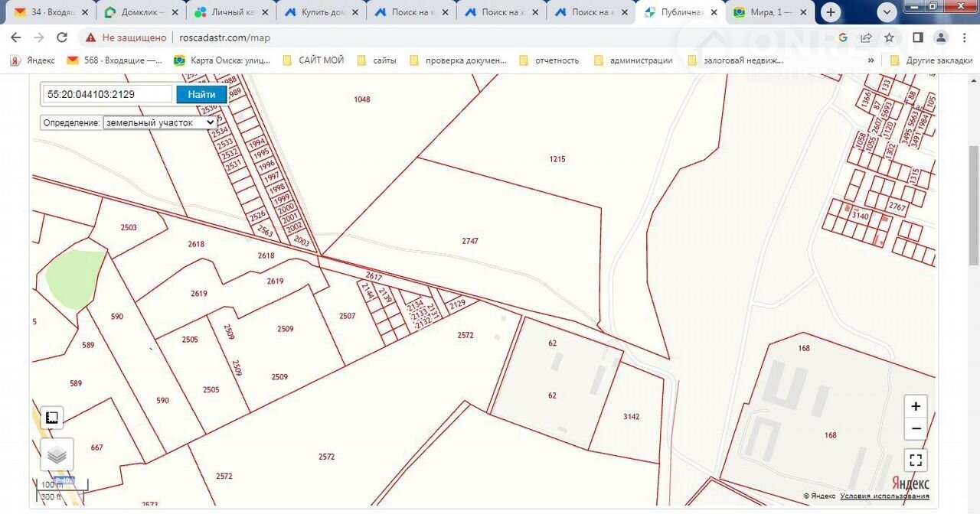This screenshot has height=514, width=980.
Task: Open the 'Другие закладки' bookmarks folder
Action: pyautogui.click(x=931, y=60)
